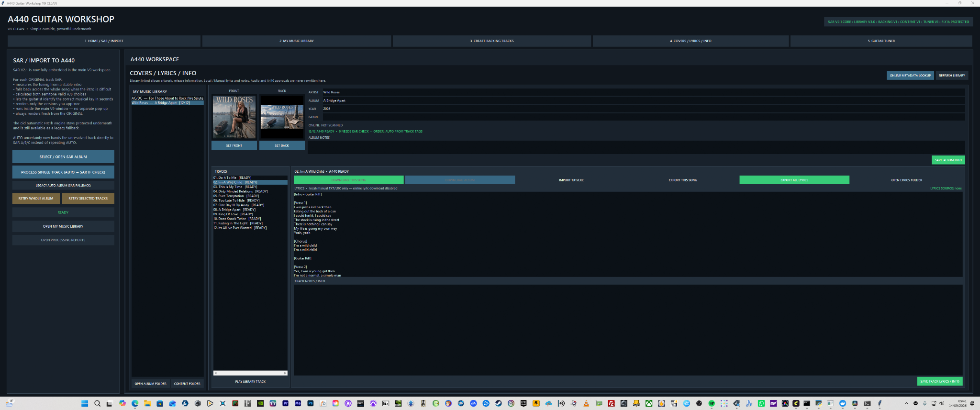Screen dimensions: 980x410
Task: Click Export All Lyrics
Action: coord(794,180)
